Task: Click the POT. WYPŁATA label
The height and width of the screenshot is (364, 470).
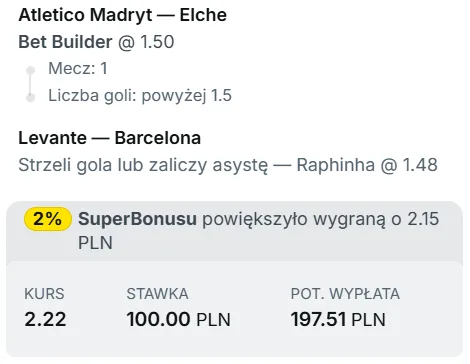Action: coord(345,294)
